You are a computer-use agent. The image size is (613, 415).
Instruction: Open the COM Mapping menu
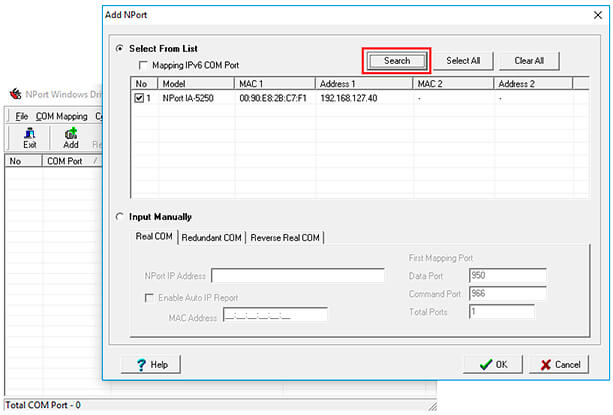(x=61, y=116)
